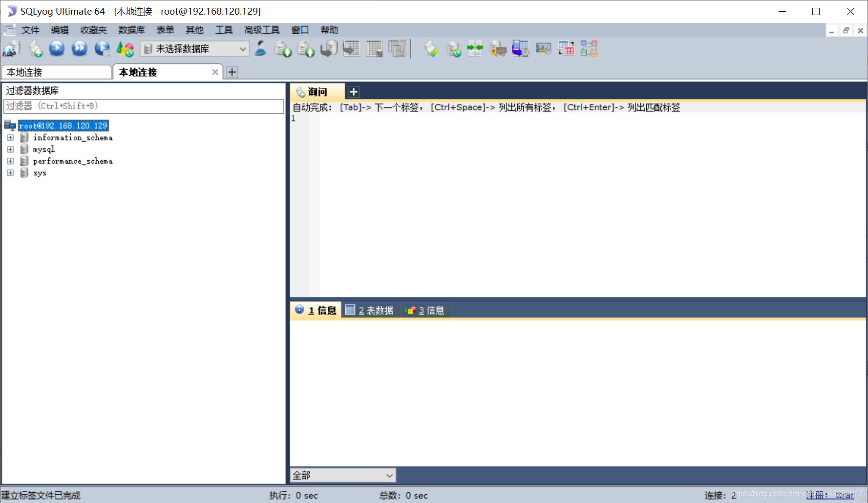Screen dimensions: 868x503
Task: Select the root@192.168.120.129 server node
Action: pyautogui.click(x=64, y=126)
